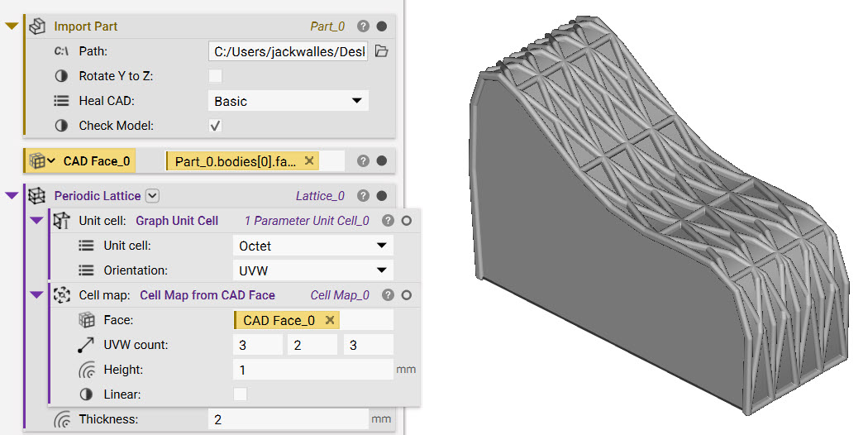Select the Lattice_0 output name
868x435 pixels.
tap(320, 196)
